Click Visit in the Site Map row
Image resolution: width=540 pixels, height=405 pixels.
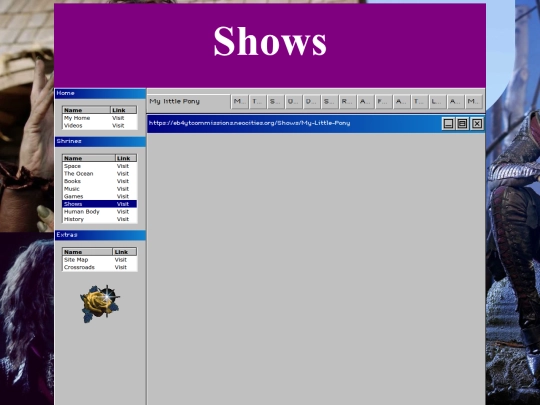pos(121,260)
